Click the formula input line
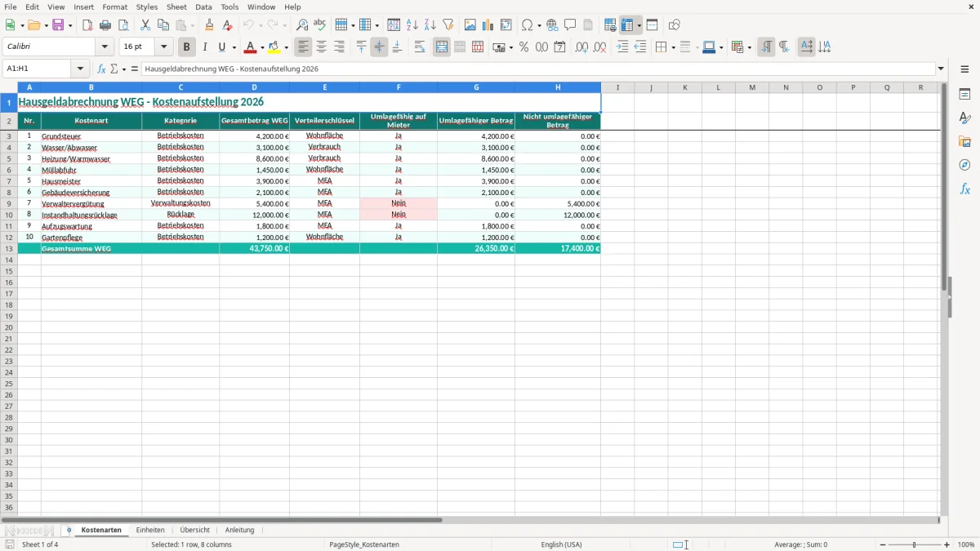This screenshot has width=980, height=551. tap(537, 69)
